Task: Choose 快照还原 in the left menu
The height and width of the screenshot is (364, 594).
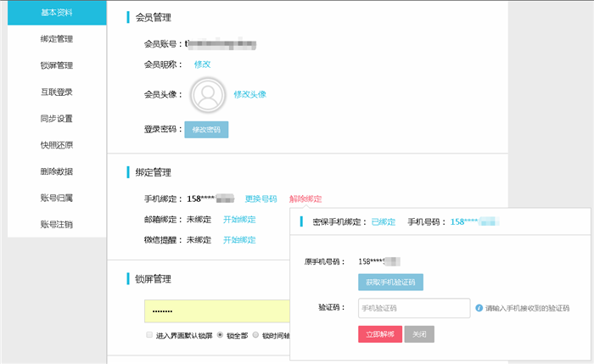Action: click(x=57, y=144)
